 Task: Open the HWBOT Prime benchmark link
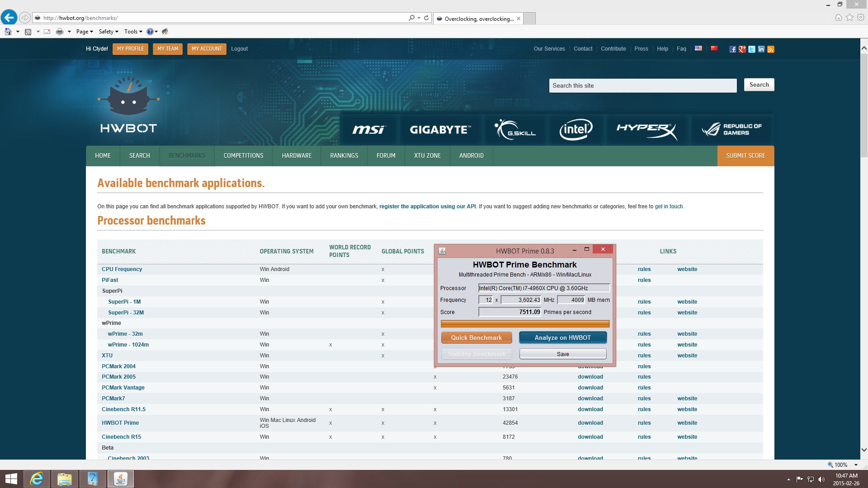click(x=120, y=423)
